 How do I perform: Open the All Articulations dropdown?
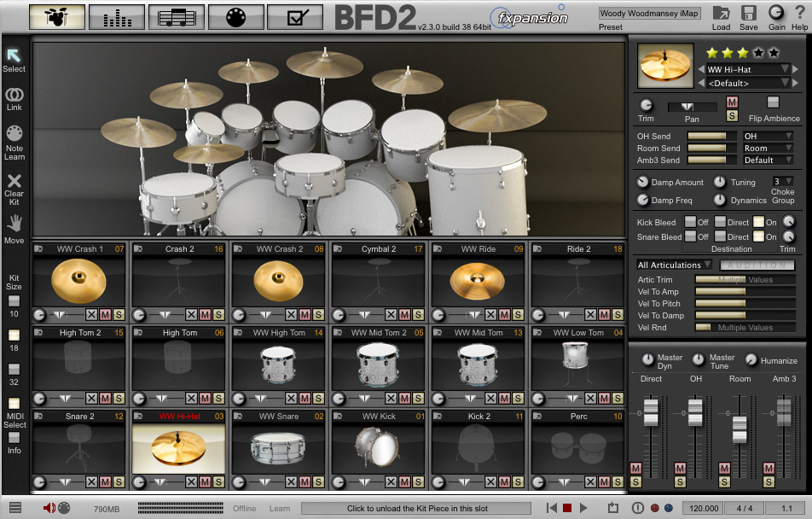click(674, 265)
